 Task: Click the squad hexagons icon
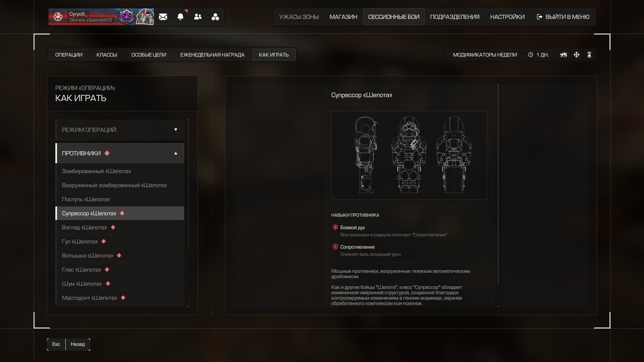215,17
